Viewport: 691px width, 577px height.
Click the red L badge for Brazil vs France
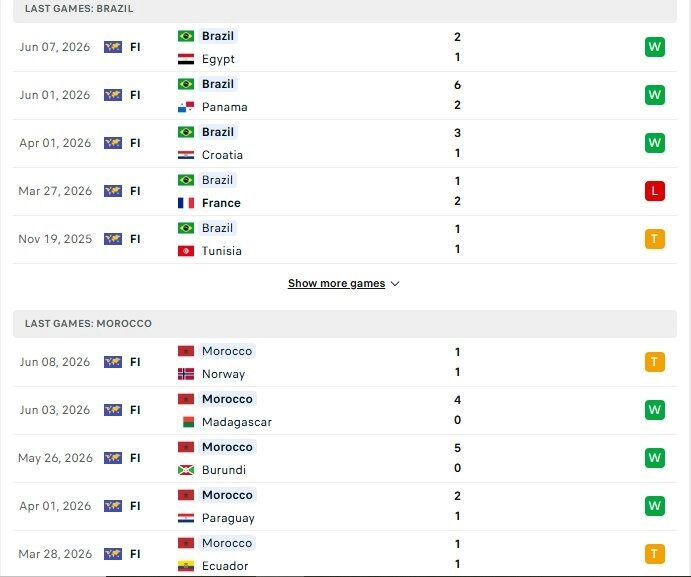654,191
